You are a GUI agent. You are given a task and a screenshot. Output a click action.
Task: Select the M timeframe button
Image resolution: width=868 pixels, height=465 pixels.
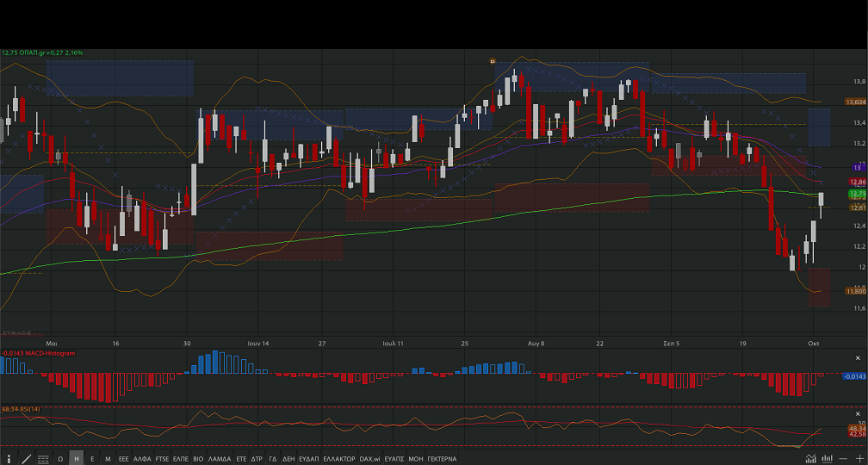[108, 459]
